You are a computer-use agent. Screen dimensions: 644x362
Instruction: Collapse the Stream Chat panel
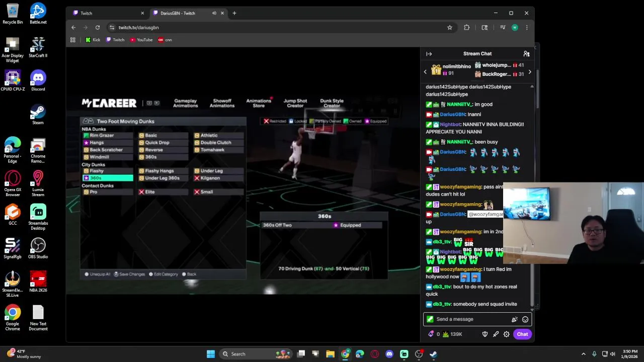point(429,54)
